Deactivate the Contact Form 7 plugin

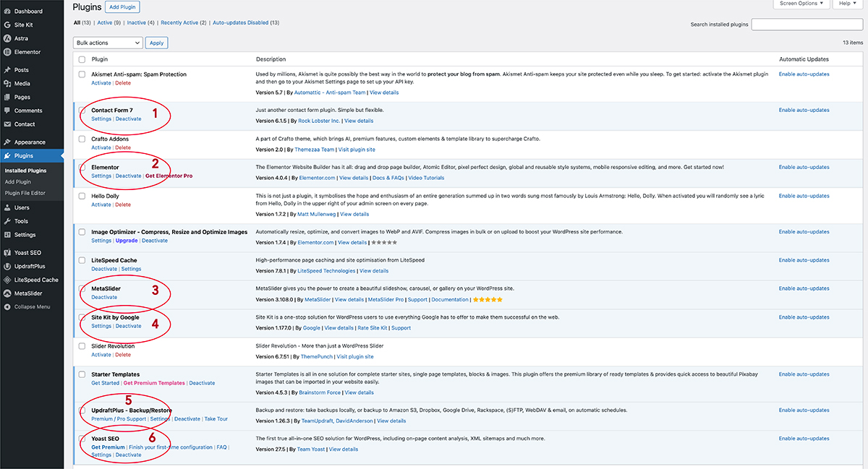coord(129,119)
